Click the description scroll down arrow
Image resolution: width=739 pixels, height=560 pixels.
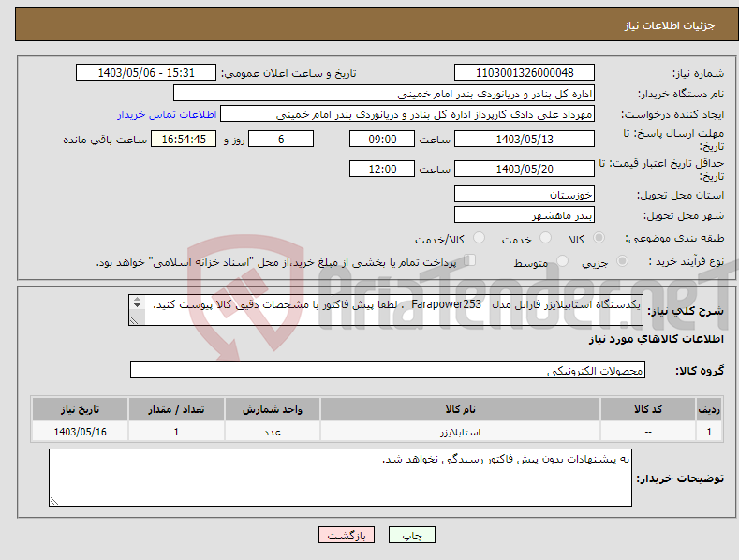coord(137,305)
